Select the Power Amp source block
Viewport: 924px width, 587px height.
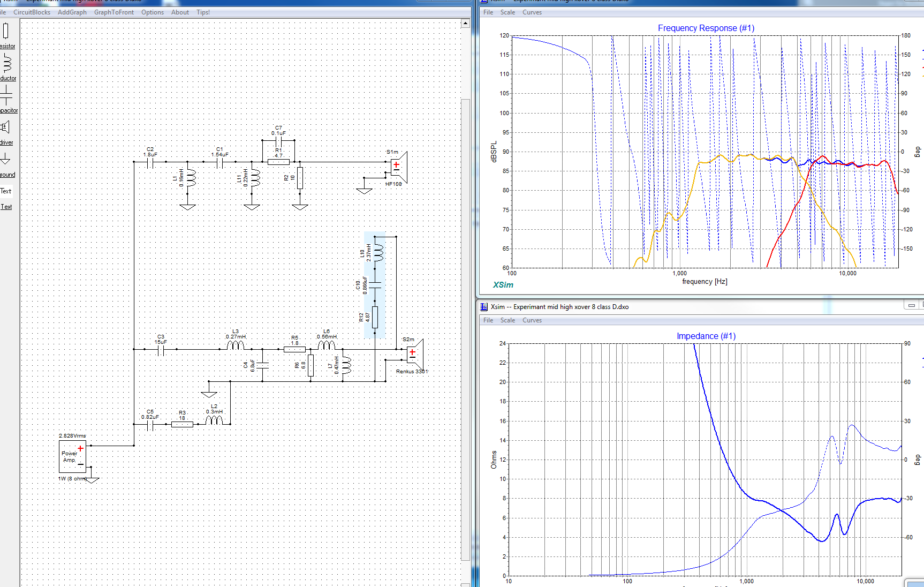click(x=72, y=456)
